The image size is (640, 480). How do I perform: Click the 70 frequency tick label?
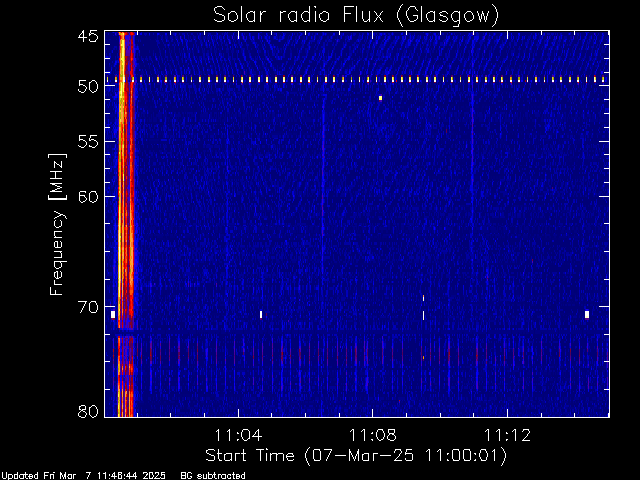[88, 307]
